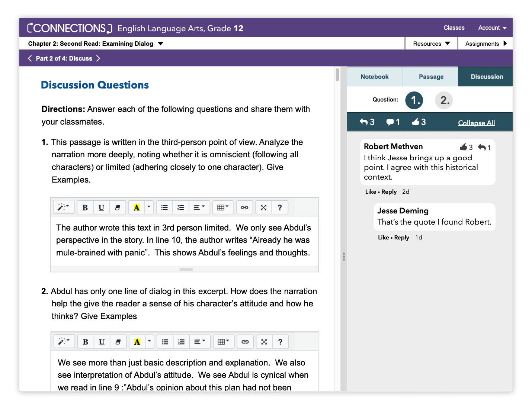Open table insert dropdown in question 1 editor
Viewport: 532px width, 412px height.
[223, 207]
